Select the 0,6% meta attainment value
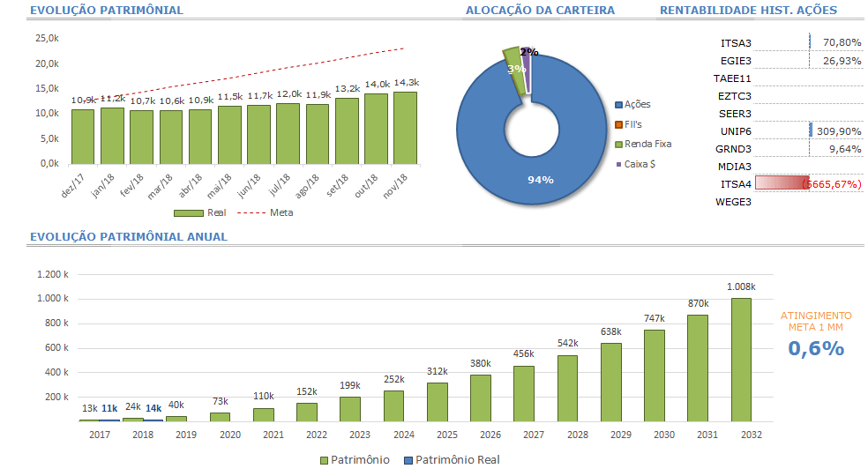The image size is (868, 476). pos(815,348)
